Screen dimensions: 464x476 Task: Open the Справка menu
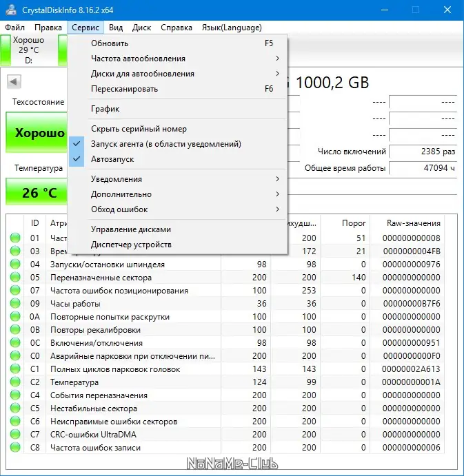pyautogui.click(x=176, y=28)
